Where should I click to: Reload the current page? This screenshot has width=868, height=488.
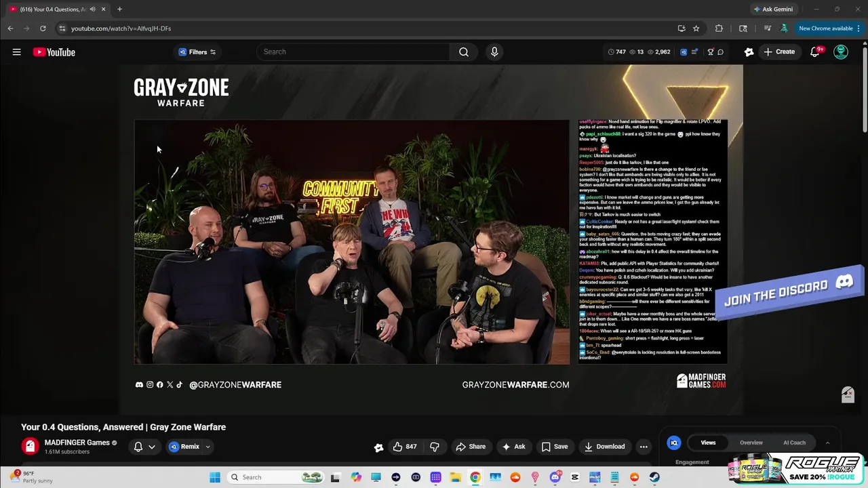coord(43,28)
